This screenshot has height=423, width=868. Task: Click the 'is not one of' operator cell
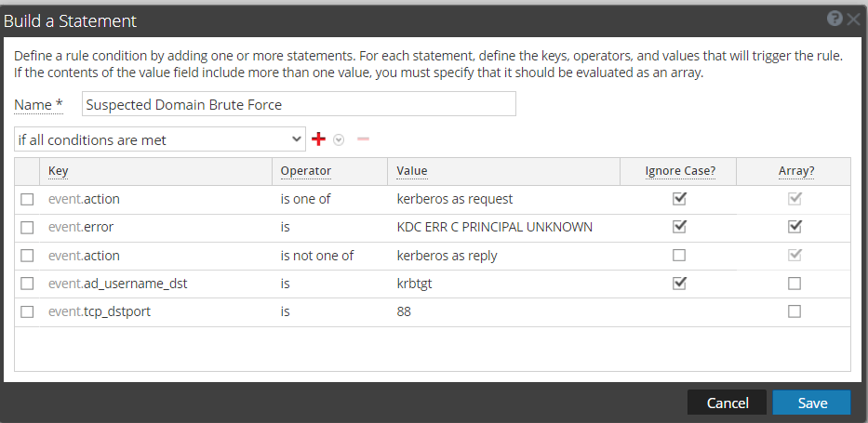(316, 256)
